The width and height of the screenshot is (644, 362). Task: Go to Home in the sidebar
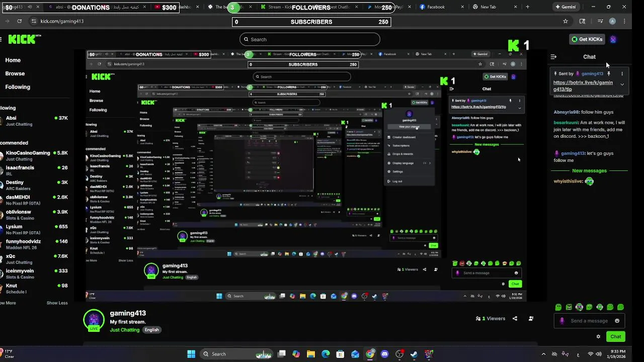click(13, 60)
